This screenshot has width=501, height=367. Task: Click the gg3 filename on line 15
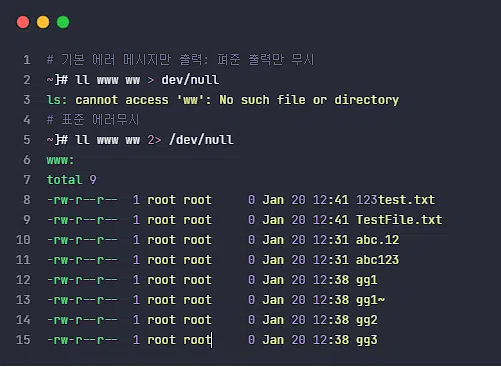tap(367, 340)
